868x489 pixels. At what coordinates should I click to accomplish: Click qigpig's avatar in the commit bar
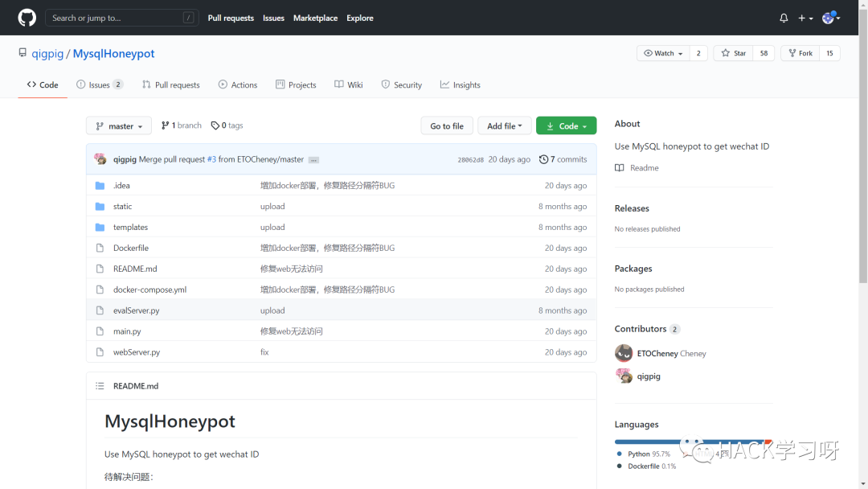click(x=100, y=159)
